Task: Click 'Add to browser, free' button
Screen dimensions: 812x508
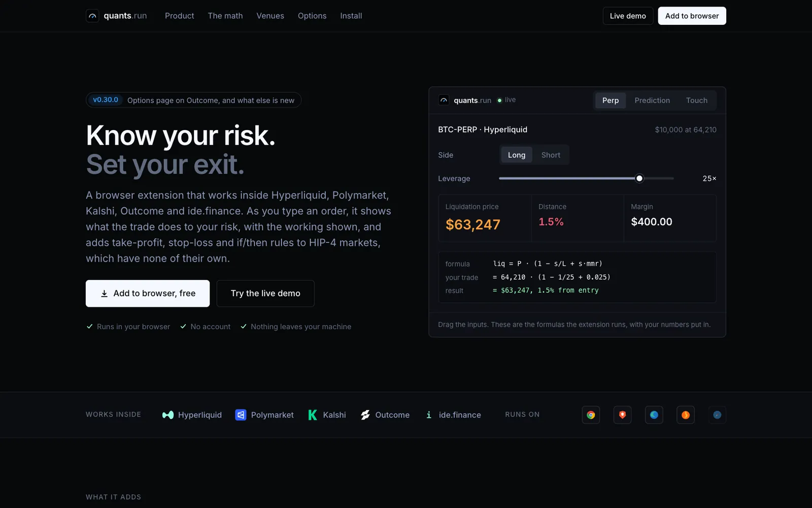Action: point(148,293)
